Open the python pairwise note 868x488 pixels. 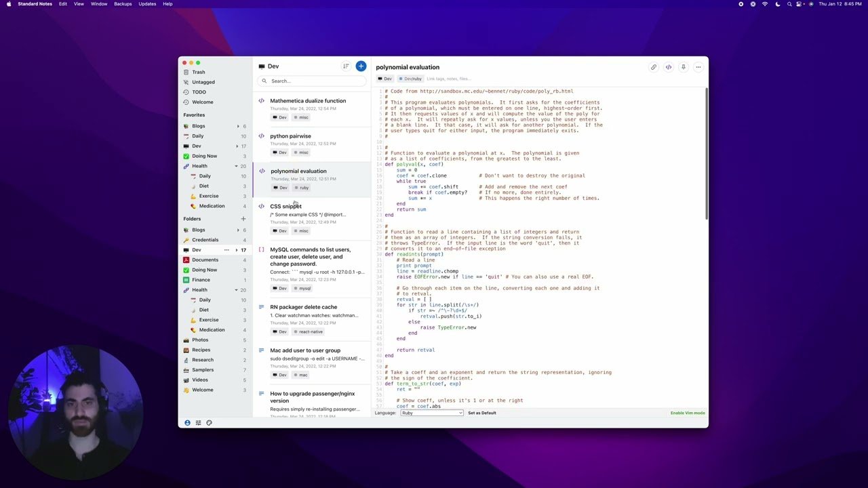pos(312,144)
